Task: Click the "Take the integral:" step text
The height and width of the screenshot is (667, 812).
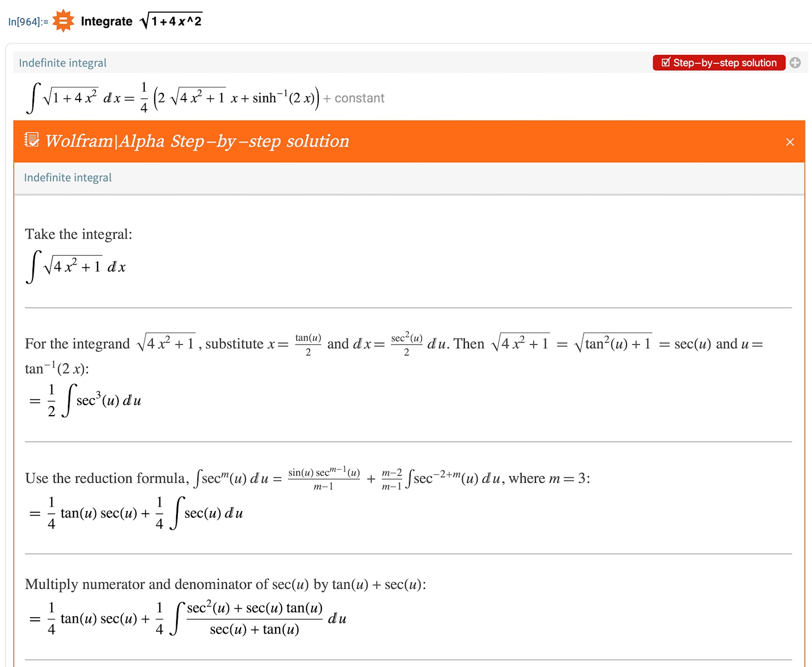Action: click(x=79, y=234)
